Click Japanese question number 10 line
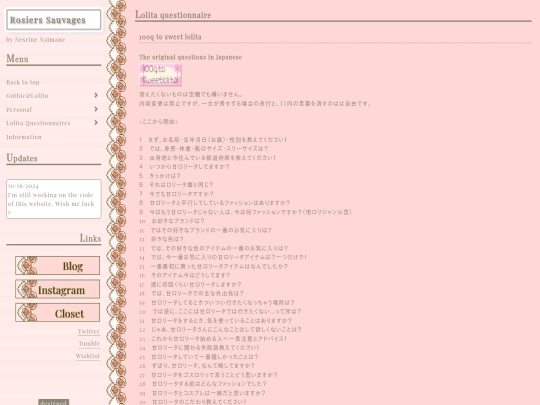 click(172, 221)
